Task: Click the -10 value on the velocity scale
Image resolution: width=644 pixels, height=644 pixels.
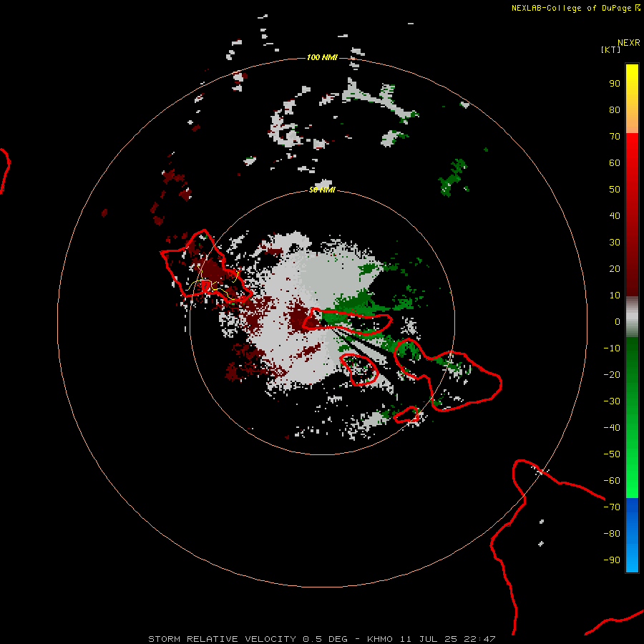Action: pyautogui.click(x=612, y=348)
